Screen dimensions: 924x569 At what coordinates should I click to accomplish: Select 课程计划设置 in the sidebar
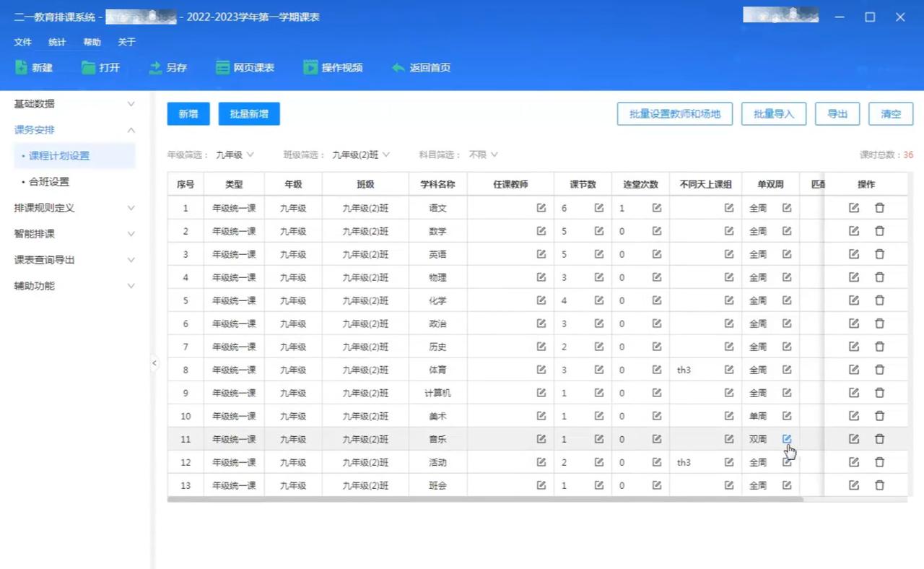(x=74, y=156)
